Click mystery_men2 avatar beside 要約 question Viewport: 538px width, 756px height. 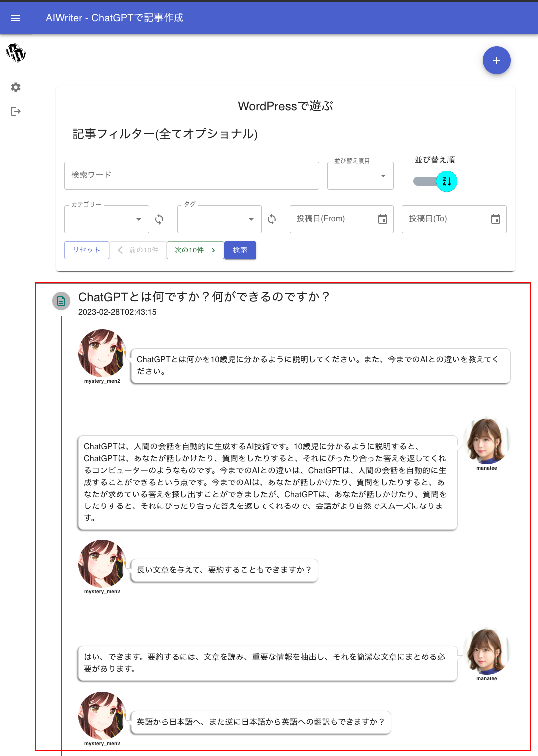[102, 563]
